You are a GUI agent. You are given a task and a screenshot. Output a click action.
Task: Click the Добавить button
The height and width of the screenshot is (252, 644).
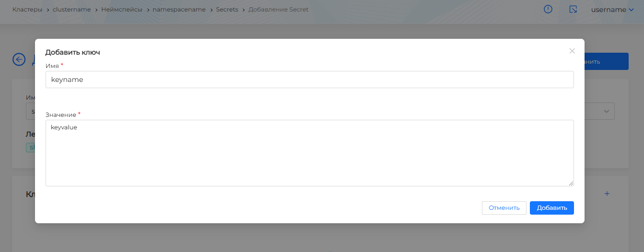552,208
